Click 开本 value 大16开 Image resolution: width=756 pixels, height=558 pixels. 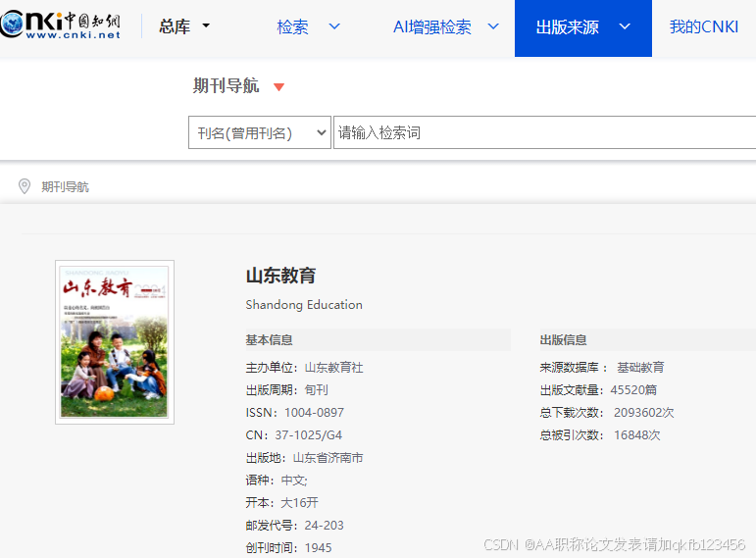click(299, 502)
